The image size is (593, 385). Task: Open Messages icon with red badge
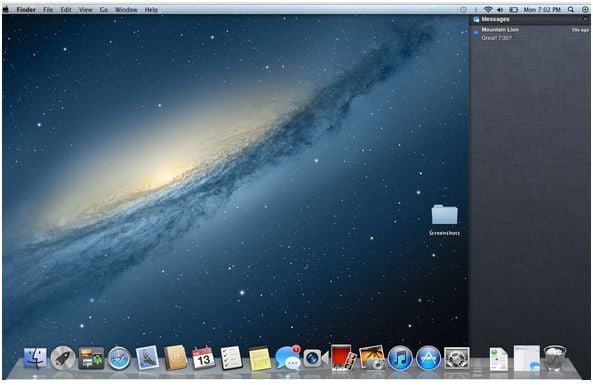point(288,357)
